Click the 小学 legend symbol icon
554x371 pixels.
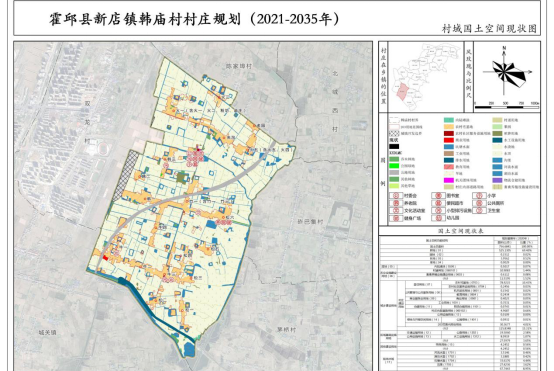coord(479,196)
